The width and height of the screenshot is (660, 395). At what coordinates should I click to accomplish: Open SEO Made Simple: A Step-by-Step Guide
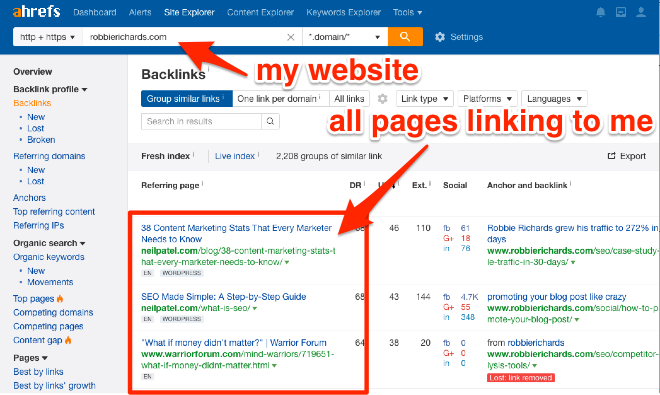point(224,297)
